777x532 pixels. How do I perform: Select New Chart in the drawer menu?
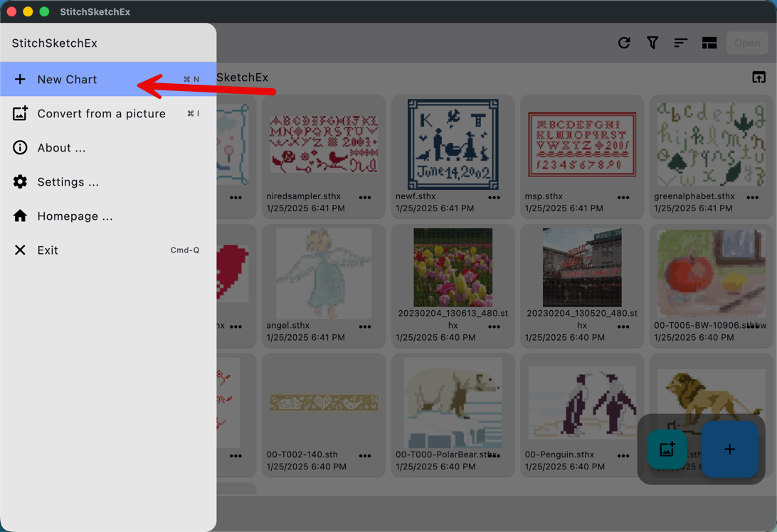click(108, 79)
